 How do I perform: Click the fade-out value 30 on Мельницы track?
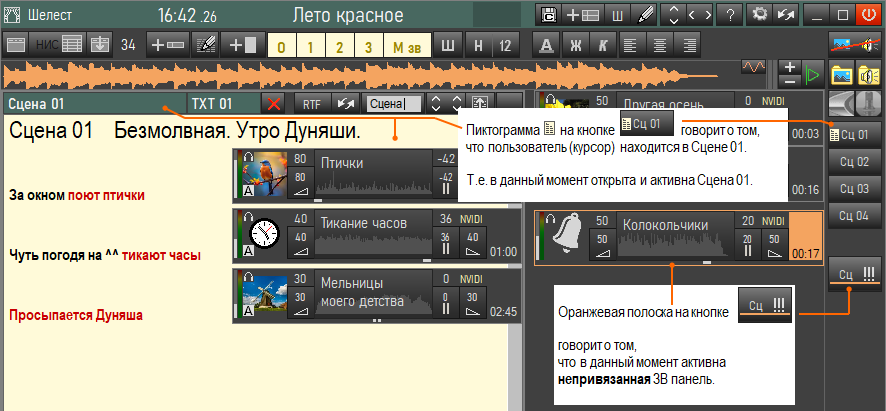(x=472, y=297)
